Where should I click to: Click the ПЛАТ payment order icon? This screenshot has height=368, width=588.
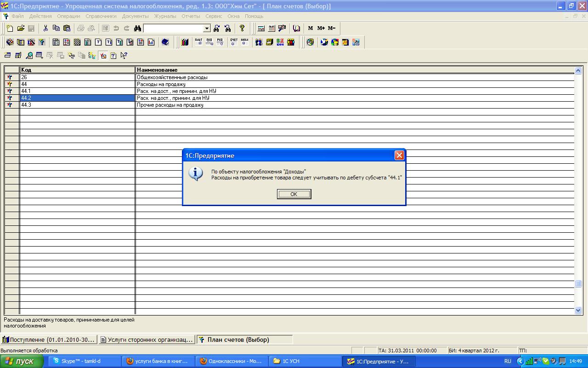click(198, 42)
